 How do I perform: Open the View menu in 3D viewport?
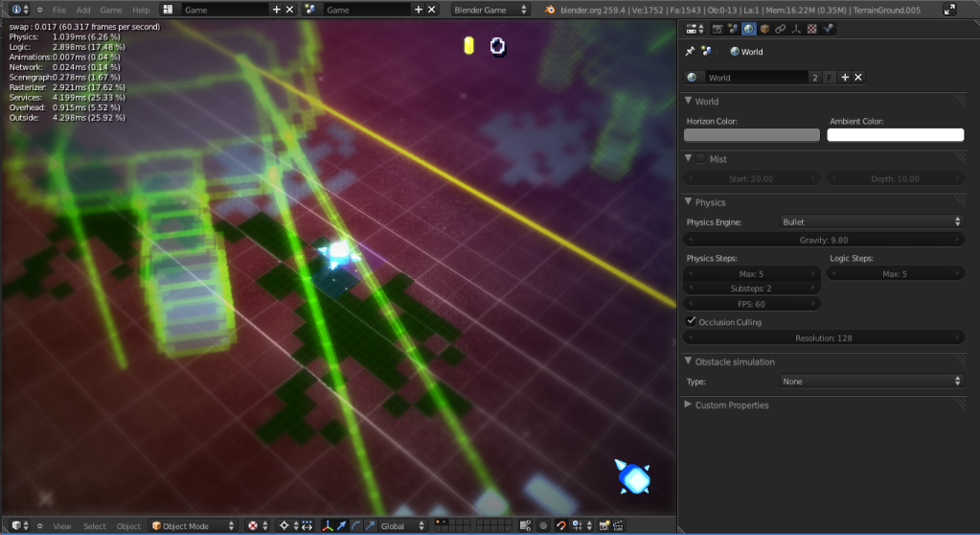point(62,526)
